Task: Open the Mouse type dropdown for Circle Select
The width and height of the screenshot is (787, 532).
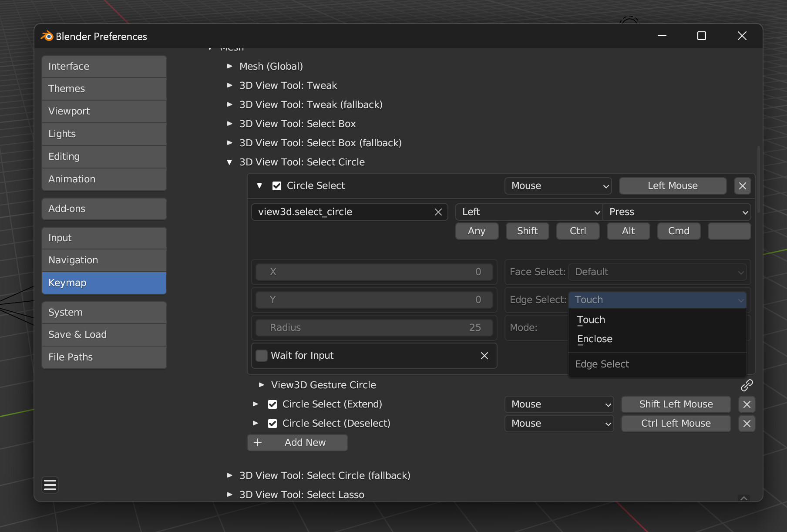Action: point(558,186)
